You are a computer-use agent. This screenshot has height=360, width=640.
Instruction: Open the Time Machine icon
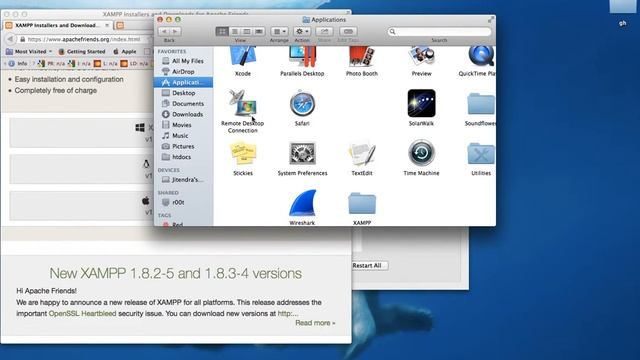pos(421,153)
